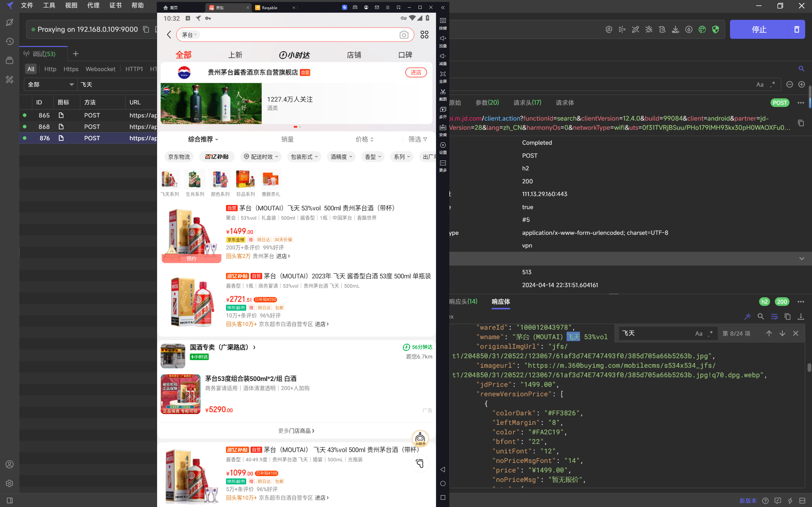Open 国酒专卖（广渠路店） store link
Screen dimensions: 812x507
223,347
